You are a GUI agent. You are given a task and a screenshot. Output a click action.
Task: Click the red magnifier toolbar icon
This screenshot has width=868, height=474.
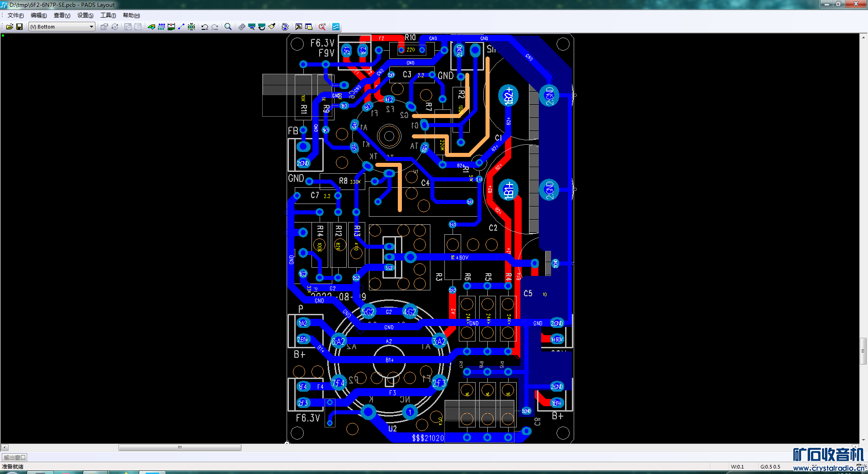pos(322,27)
